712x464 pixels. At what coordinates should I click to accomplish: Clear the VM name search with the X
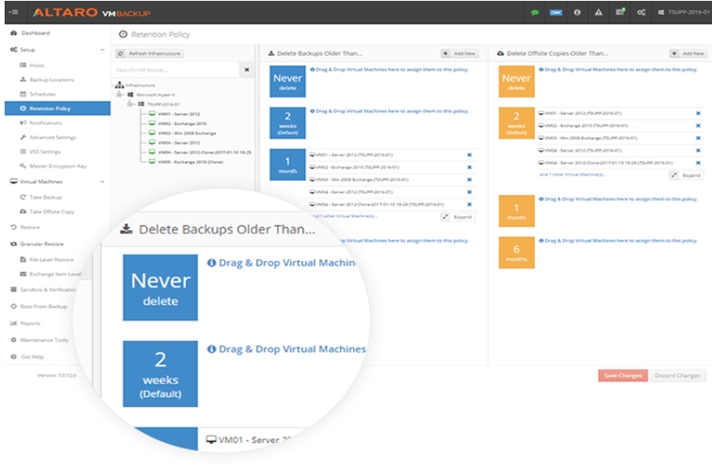pyautogui.click(x=247, y=70)
